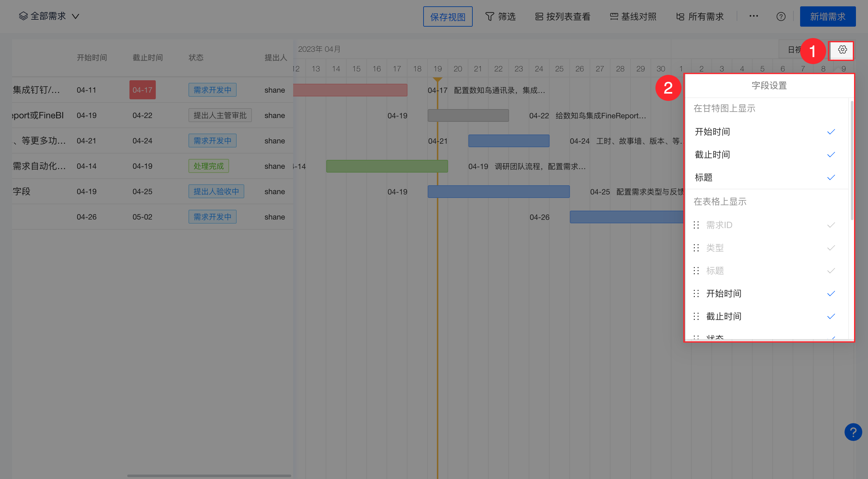Click the filter funnel icon
The image size is (868, 479).
coord(490,16)
